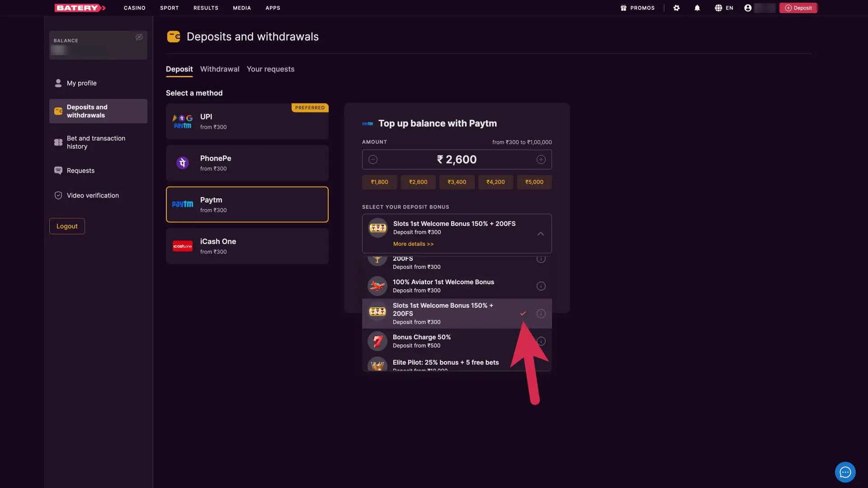Click the wallet icon beside page title
This screenshot has width=868, height=488.
pyautogui.click(x=174, y=37)
